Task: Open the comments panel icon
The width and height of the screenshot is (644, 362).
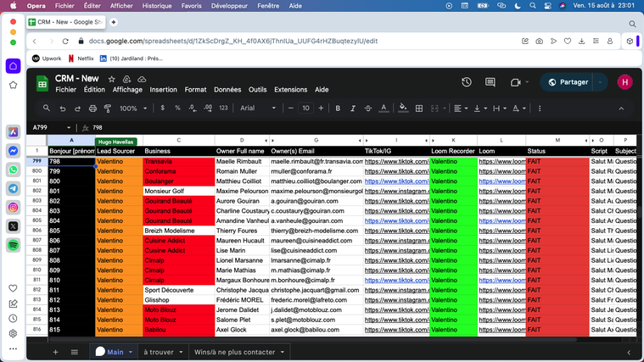Action: (490, 82)
